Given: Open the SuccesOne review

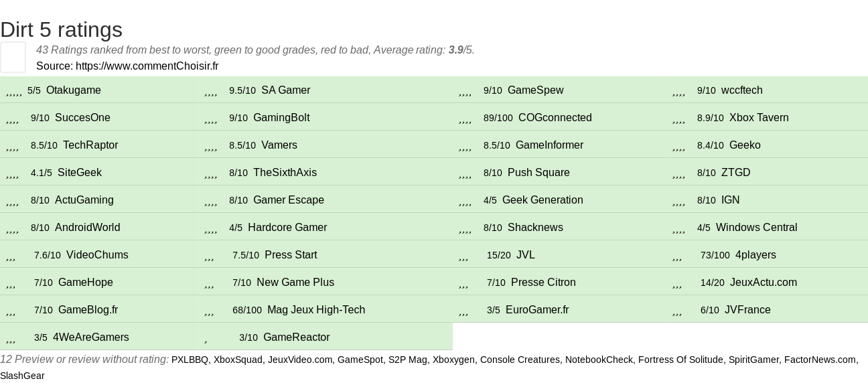Looking at the screenshot, I should coord(82,118).
